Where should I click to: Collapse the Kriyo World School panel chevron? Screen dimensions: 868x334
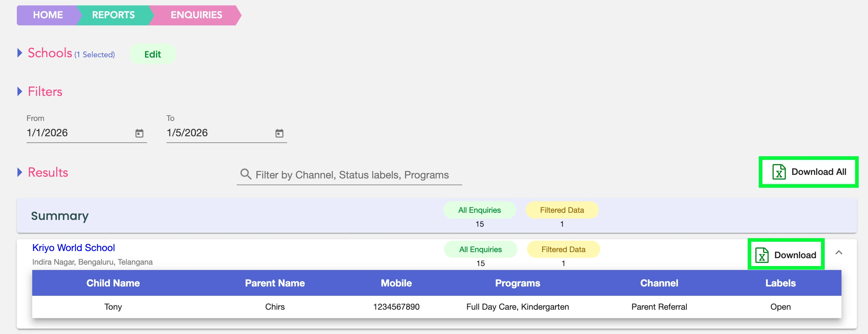[839, 253]
